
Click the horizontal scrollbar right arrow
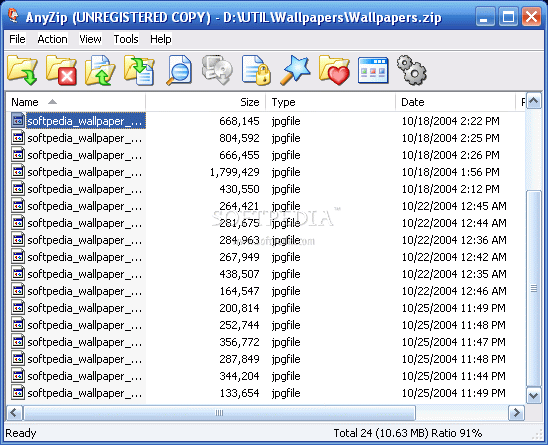[x=516, y=413]
